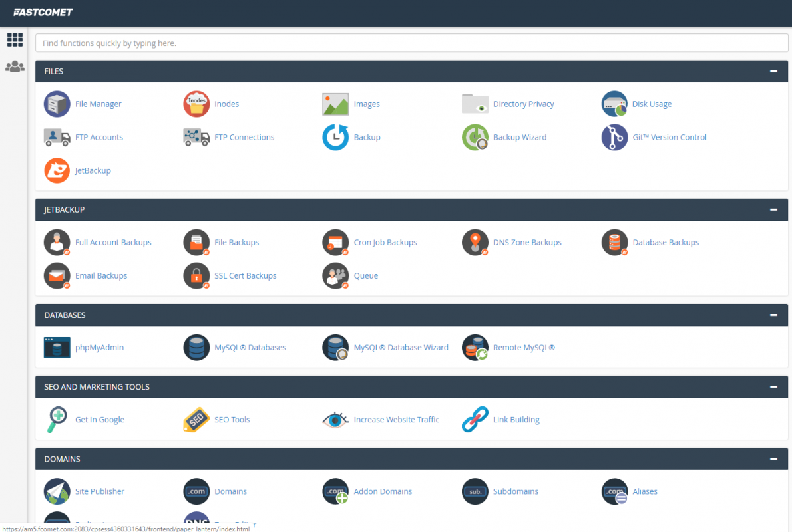Click the MySQL Database Wizard icon
The width and height of the screenshot is (792, 532).
[335, 348]
